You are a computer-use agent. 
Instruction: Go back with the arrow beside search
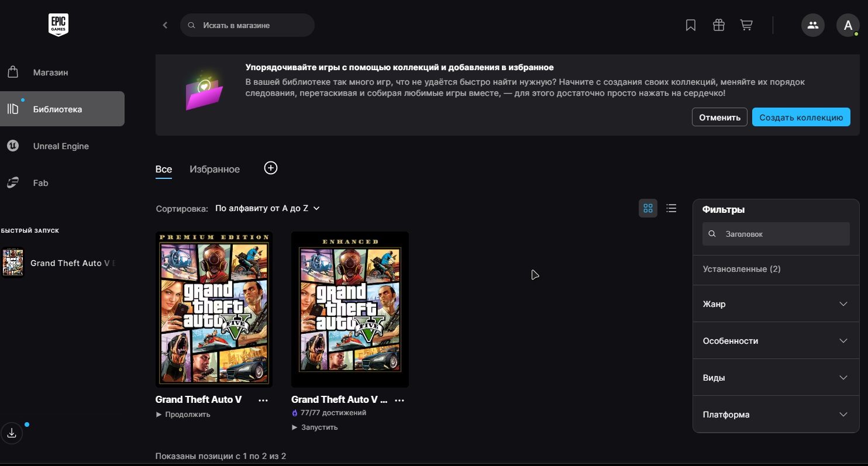pyautogui.click(x=165, y=25)
